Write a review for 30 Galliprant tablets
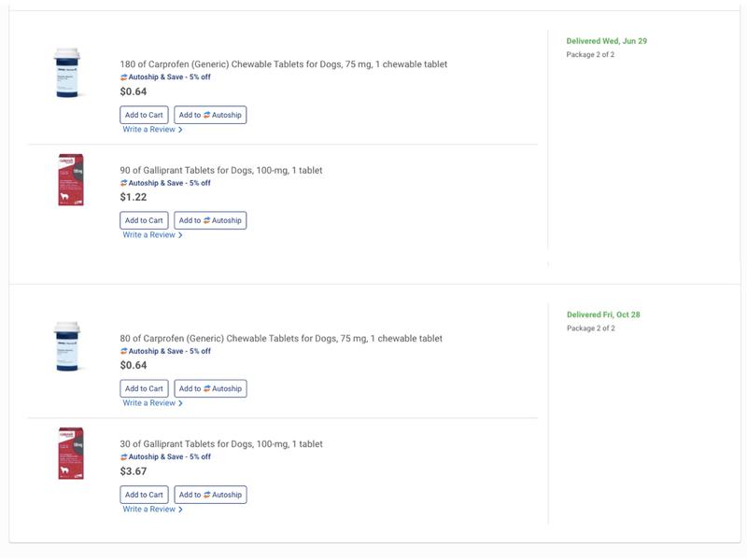 click(x=151, y=510)
